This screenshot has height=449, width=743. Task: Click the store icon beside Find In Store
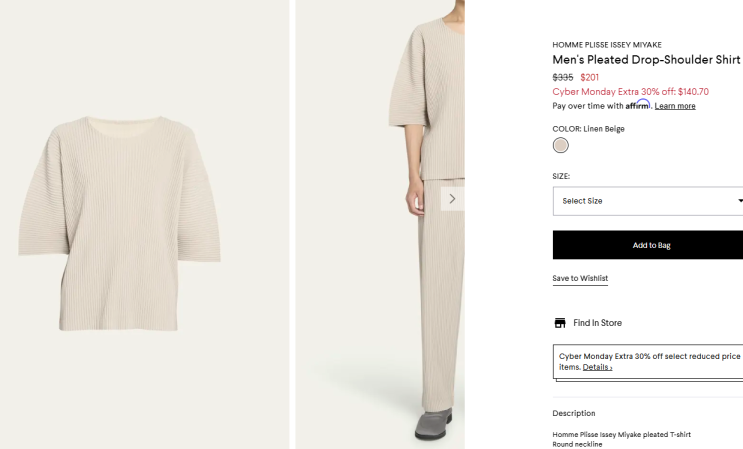560,323
